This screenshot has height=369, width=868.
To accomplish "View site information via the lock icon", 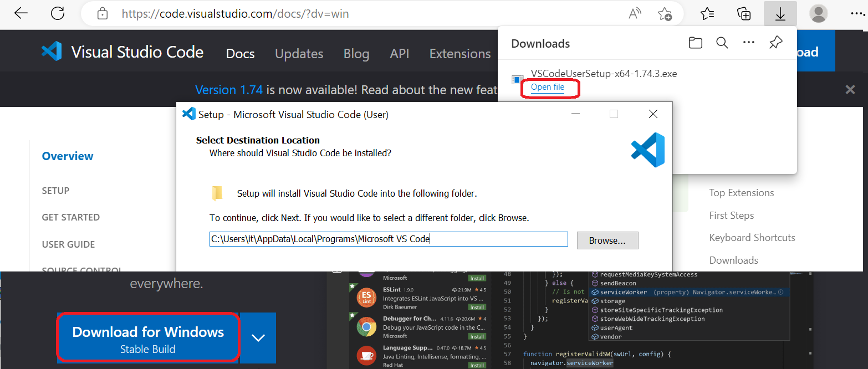I will pos(102,13).
